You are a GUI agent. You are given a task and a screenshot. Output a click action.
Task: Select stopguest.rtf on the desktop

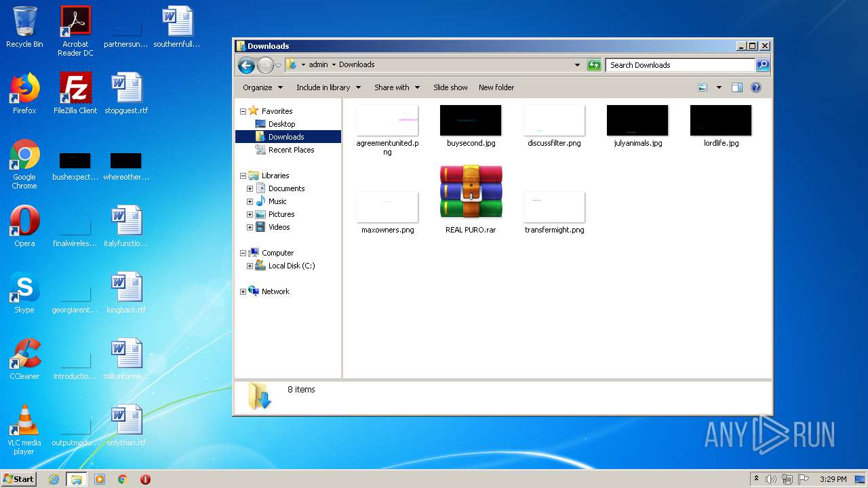coord(126,94)
